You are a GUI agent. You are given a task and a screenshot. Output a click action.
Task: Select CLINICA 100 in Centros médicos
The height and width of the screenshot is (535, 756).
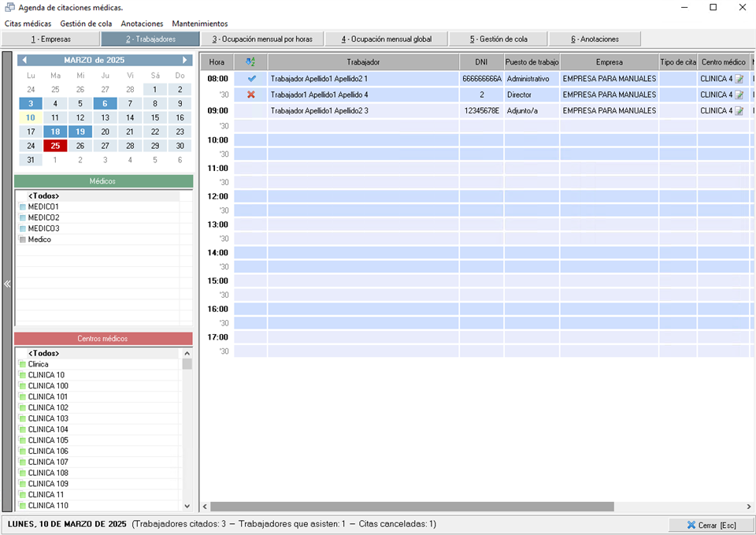click(48, 386)
